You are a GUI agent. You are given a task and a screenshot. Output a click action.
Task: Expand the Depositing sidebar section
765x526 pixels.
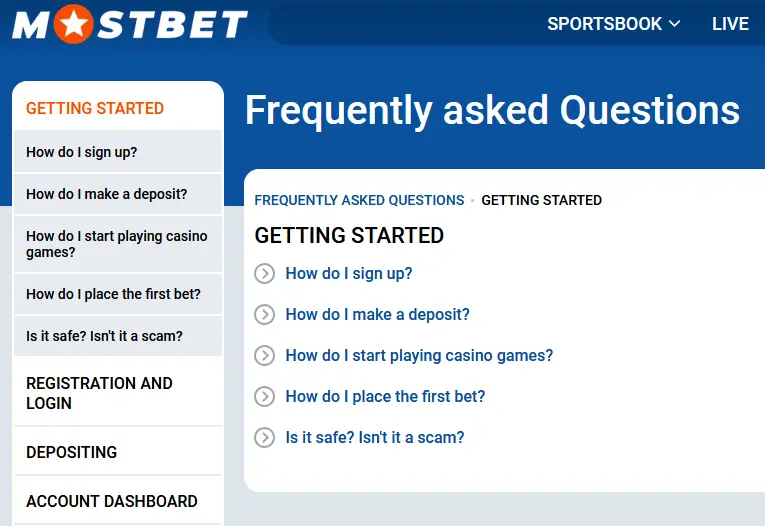(x=72, y=452)
